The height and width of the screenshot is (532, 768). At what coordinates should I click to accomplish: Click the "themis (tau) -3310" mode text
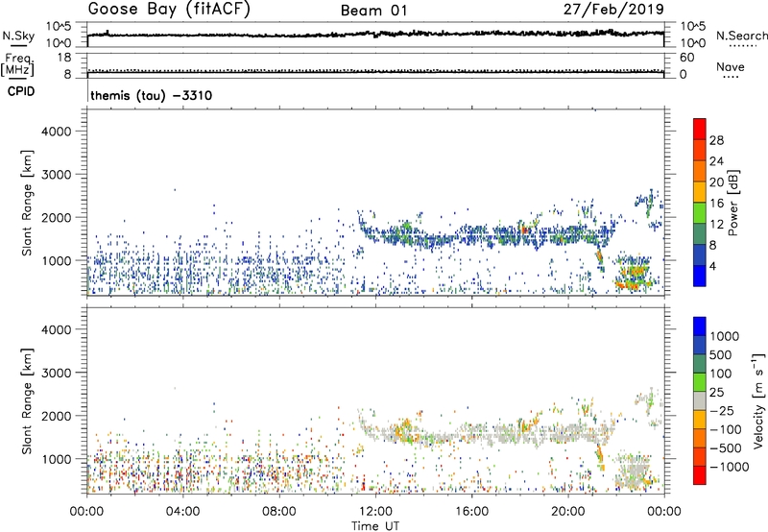click(152, 95)
